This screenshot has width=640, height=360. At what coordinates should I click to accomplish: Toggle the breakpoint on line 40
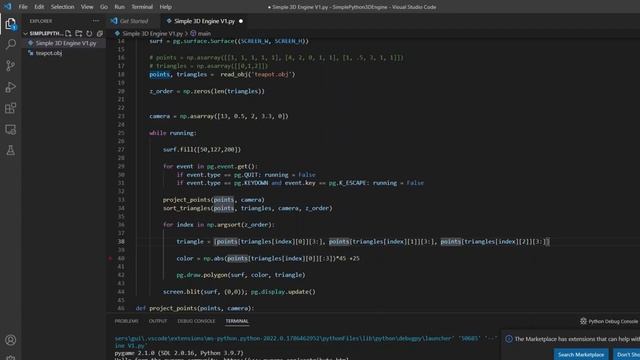click(x=110, y=258)
